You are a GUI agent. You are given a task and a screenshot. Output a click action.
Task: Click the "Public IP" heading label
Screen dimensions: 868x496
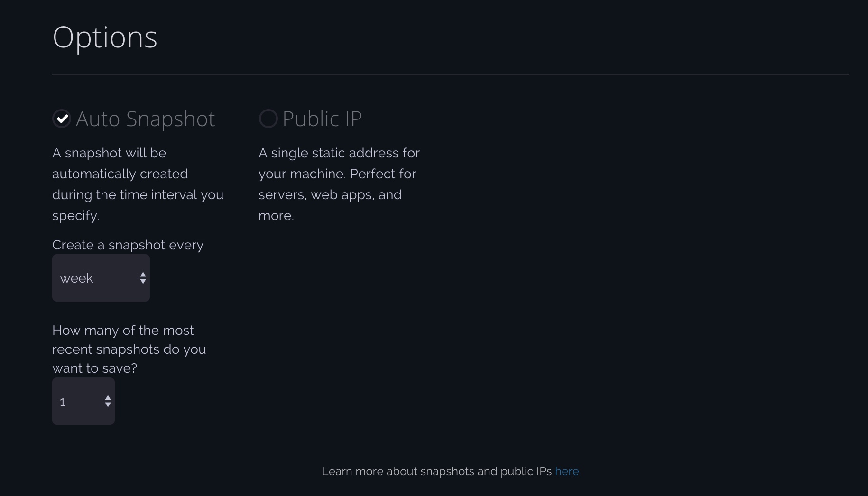click(x=322, y=119)
